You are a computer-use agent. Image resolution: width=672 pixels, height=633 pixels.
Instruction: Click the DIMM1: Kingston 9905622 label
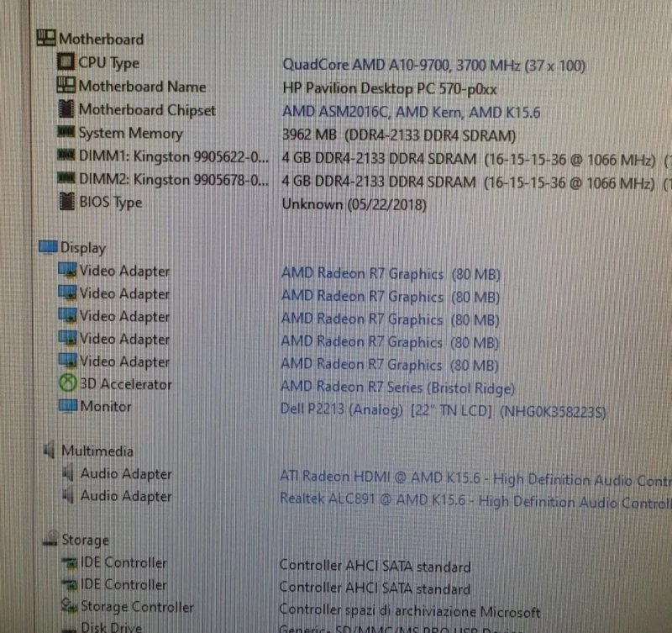pos(174,156)
